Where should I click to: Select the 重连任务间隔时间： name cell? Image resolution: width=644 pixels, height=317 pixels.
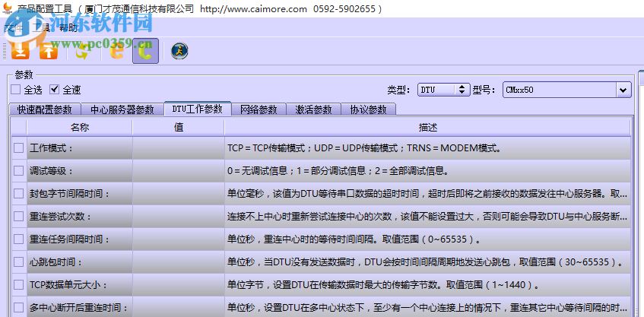coord(80,239)
